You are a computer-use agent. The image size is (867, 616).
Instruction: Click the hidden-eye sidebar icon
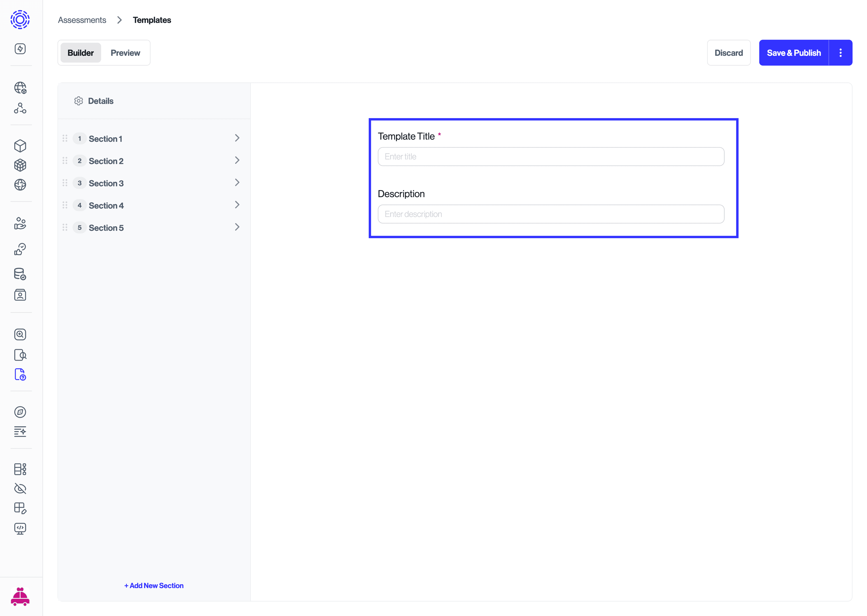20,489
